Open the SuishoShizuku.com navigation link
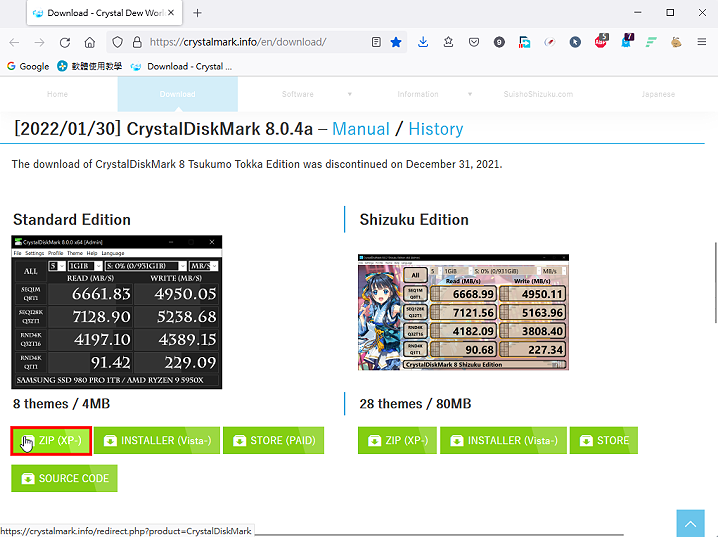The height and width of the screenshot is (542, 720). [538, 94]
